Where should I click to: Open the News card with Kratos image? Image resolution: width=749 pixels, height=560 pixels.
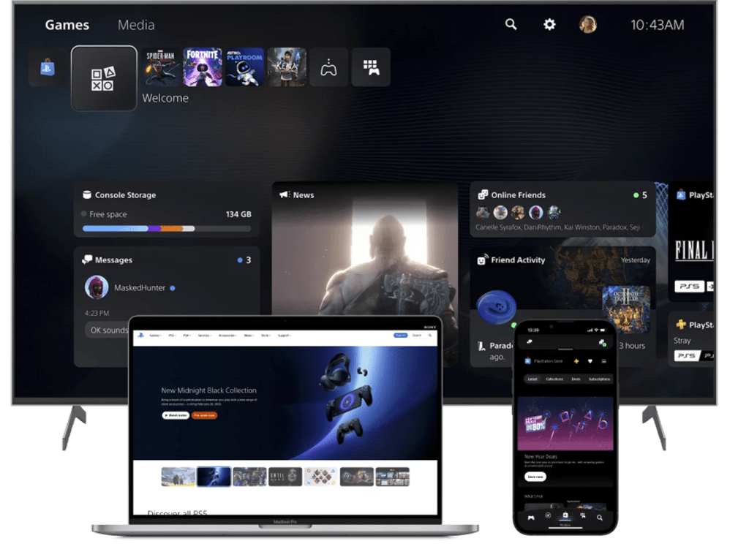click(x=364, y=249)
